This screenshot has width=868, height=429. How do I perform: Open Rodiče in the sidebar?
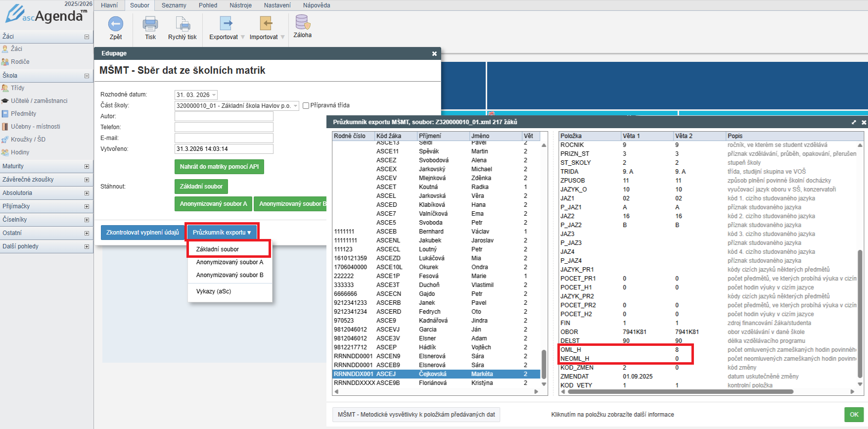click(x=20, y=62)
